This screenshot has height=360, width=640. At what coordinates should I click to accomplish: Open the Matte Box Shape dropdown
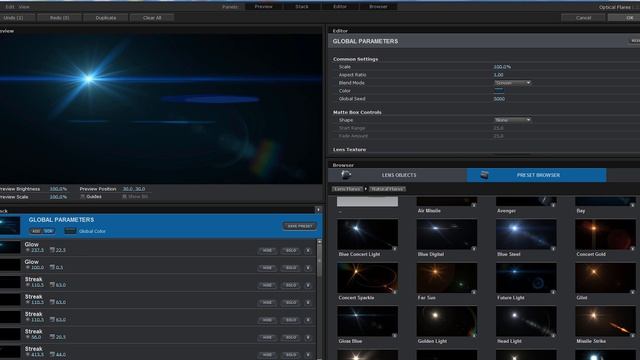[x=513, y=120]
